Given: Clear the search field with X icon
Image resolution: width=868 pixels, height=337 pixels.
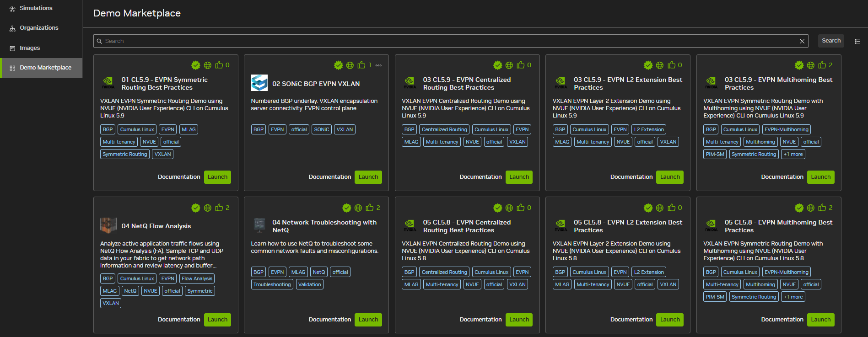Looking at the screenshot, I should point(802,41).
